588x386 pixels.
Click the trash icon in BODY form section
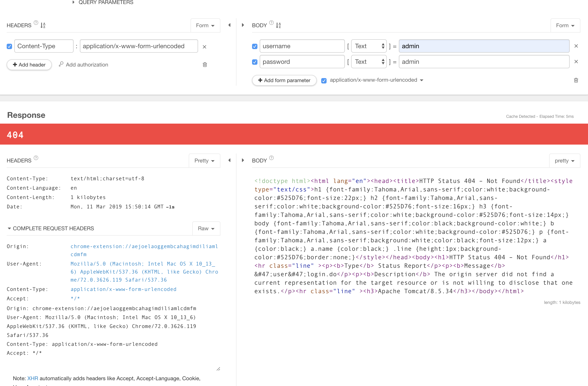[576, 80]
